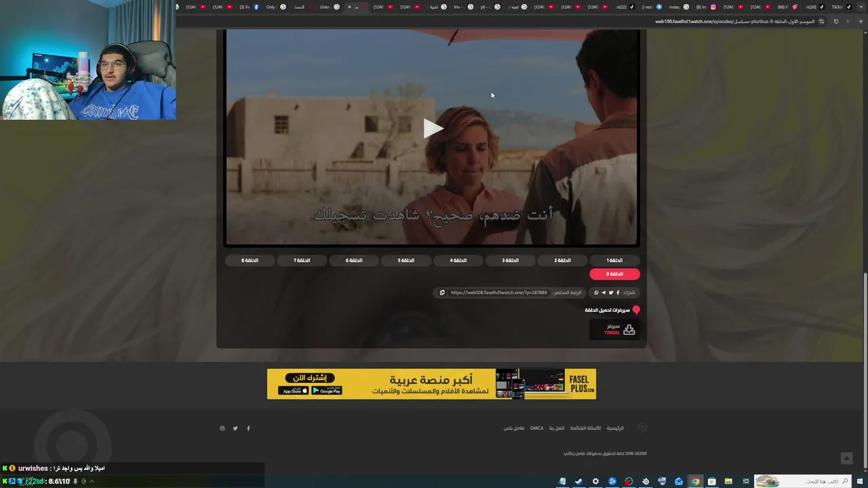Switch to the '(3) Fa' Facebook tab

click(x=250, y=7)
